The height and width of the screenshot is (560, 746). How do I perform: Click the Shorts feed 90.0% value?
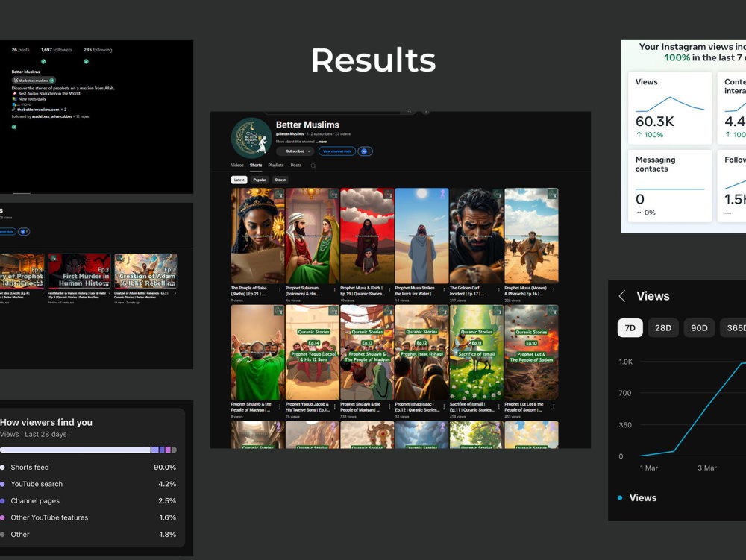(x=165, y=468)
